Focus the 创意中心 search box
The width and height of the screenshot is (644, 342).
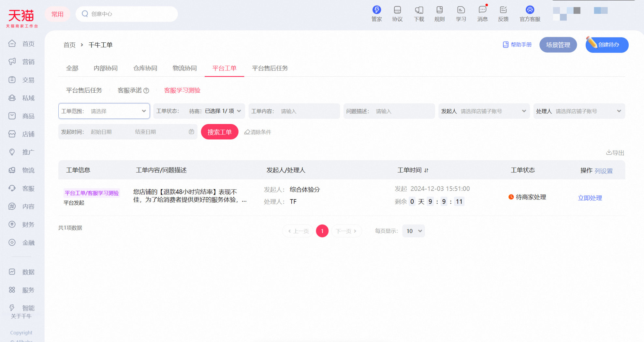(x=127, y=14)
